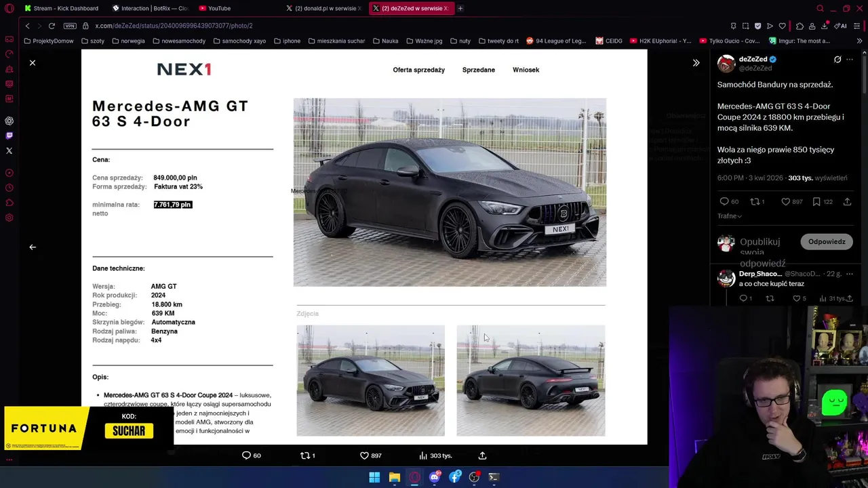Open Opera main menu logo

pyautogui.click(x=9, y=8)
